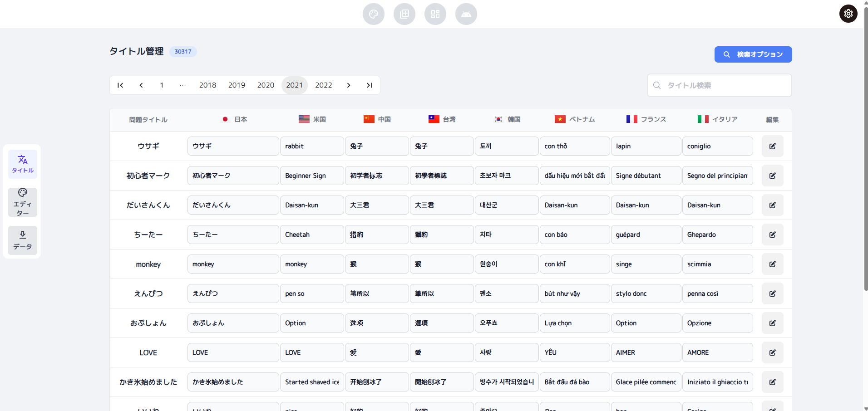Edit the LOVE row

[772, 352]
